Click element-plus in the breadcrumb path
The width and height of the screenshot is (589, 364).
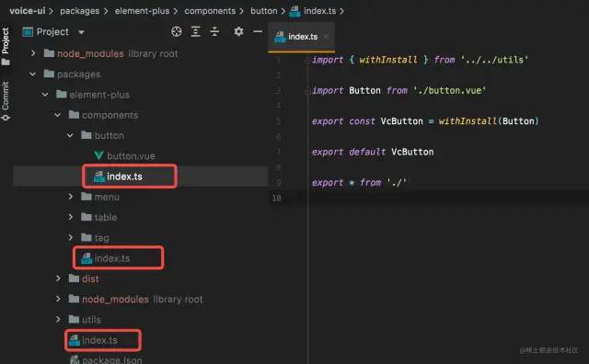[x=142, y=11]
